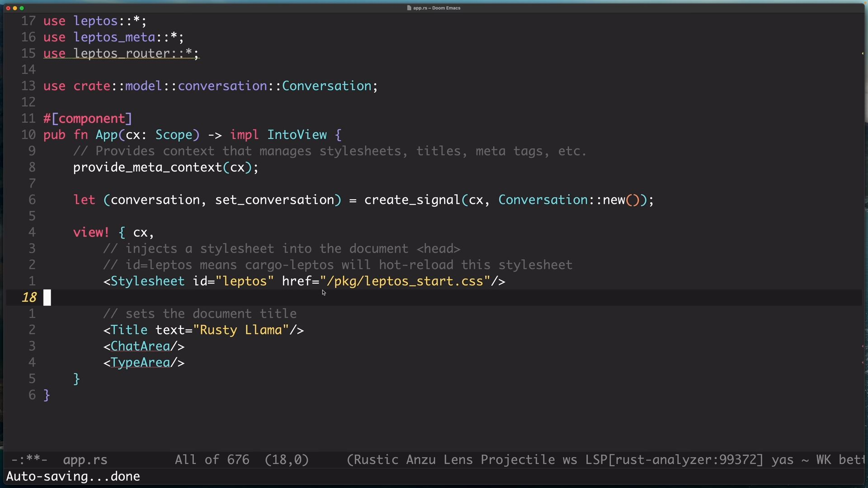Click the block cursor on line 18

click(x=47, y=298)
